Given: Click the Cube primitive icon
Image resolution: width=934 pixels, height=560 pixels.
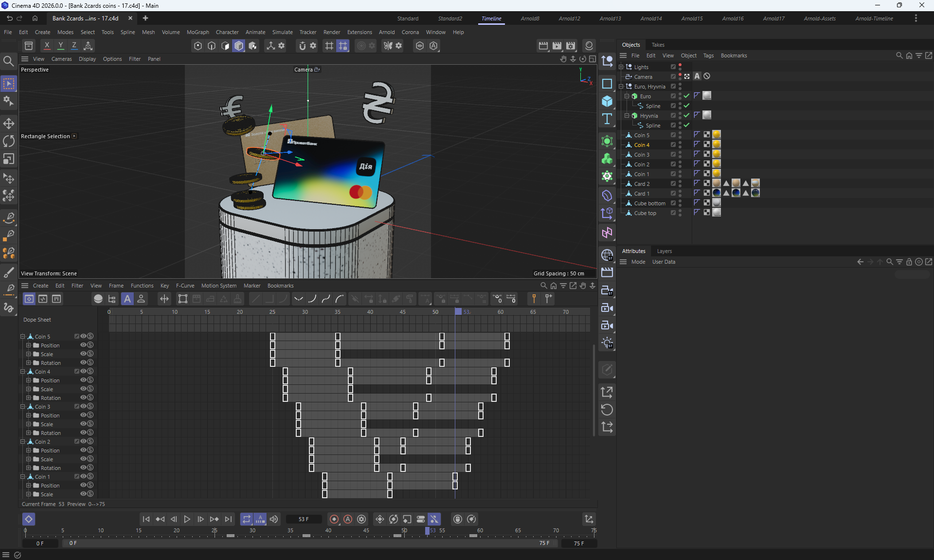Looking at the screenshot, I should pyautogui.click(x=607, y=101).
